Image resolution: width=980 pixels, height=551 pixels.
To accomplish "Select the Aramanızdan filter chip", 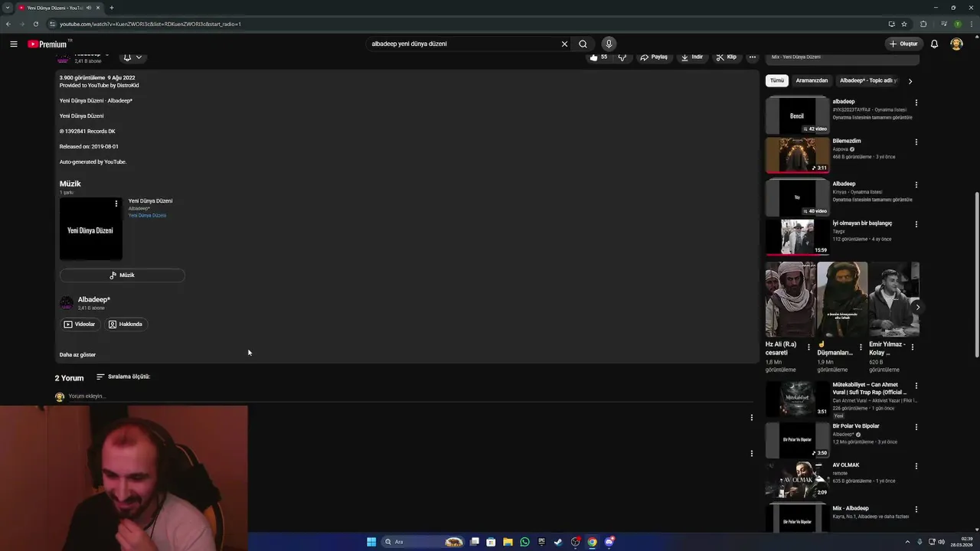I will point(812,80).
